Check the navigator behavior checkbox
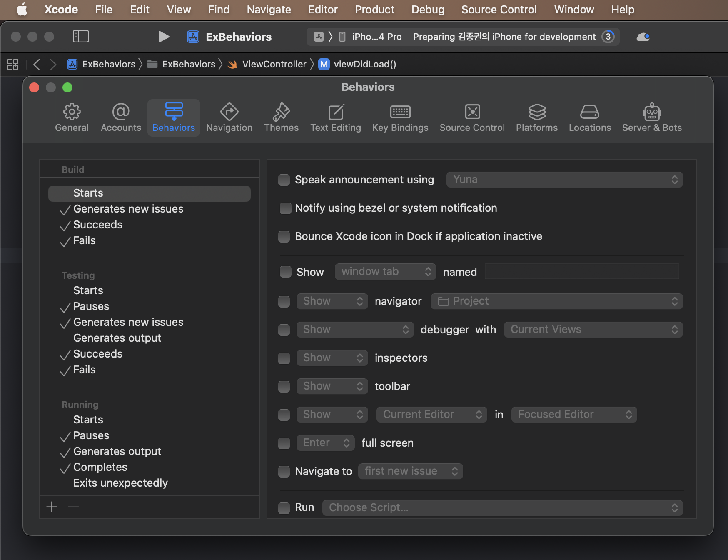This screenshot has height=560, width=728. (x=284, y=301)
